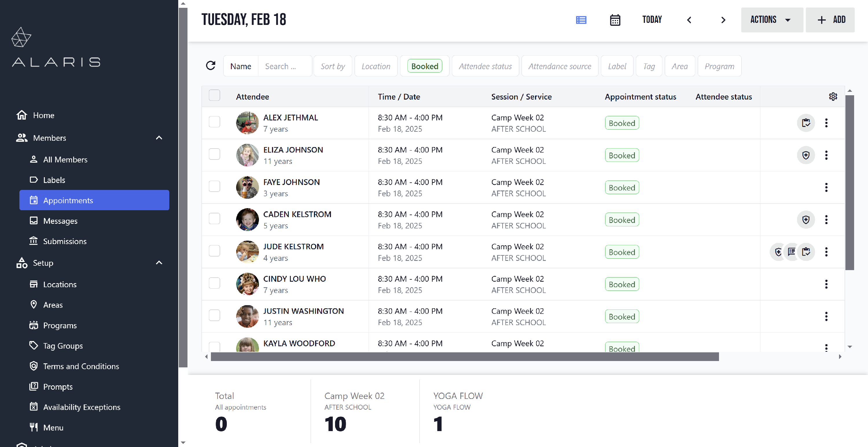Screen dimensions: 868x447
Task: Click the Today button
Action: (652, 20)
